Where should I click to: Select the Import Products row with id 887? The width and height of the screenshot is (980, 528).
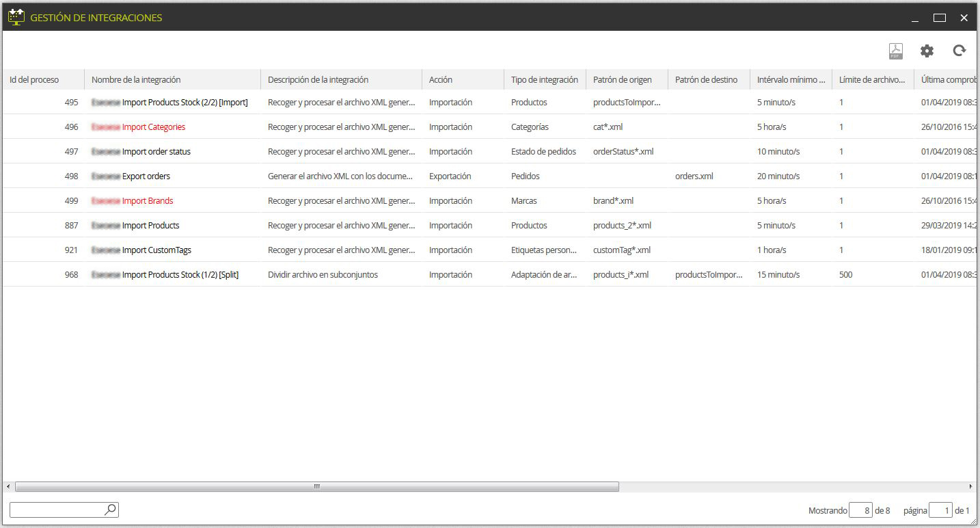pos(489,225)
